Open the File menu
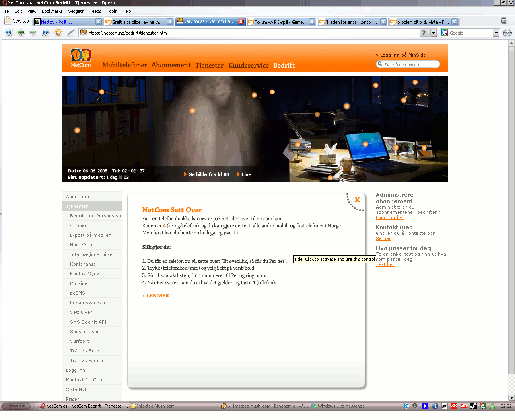Viewport: 515px width, 420px height. click(6, 11)
